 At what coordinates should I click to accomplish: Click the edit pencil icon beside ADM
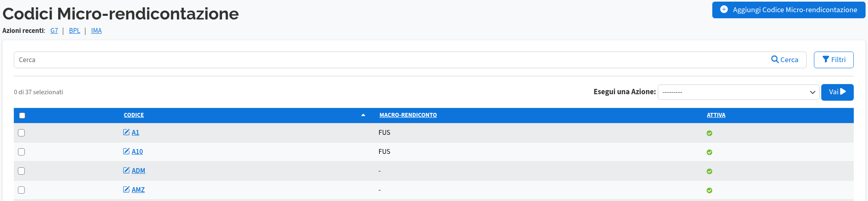point(126,171)
